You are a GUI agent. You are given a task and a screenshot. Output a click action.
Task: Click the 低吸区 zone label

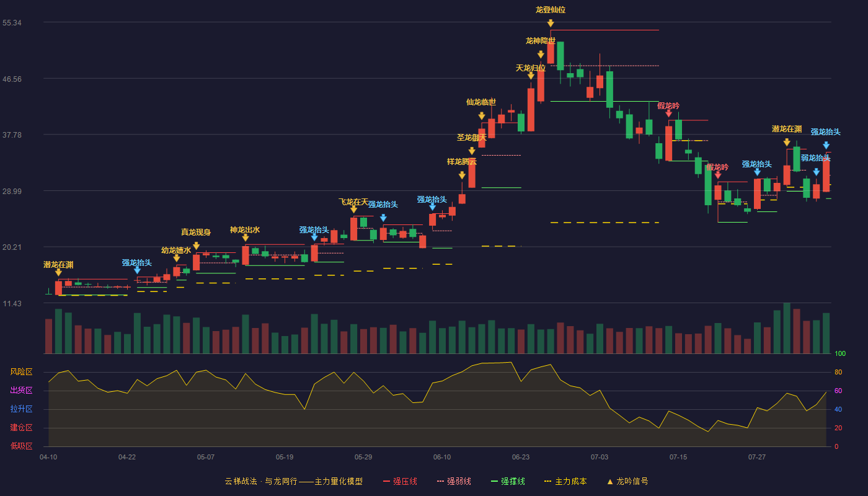point(21,446)
